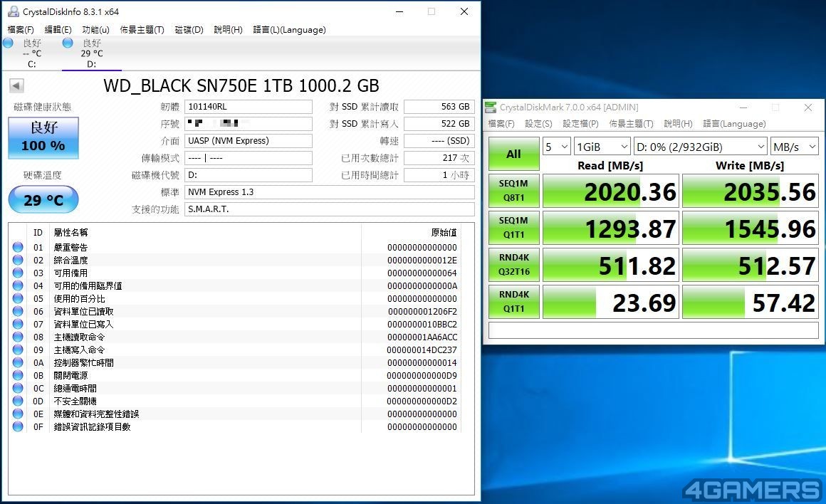Open CrystalDiskInfo 編輯(E) menu
Image resolution: width=826 pixels, height=504 pixels.
click(x=58, y=29)
